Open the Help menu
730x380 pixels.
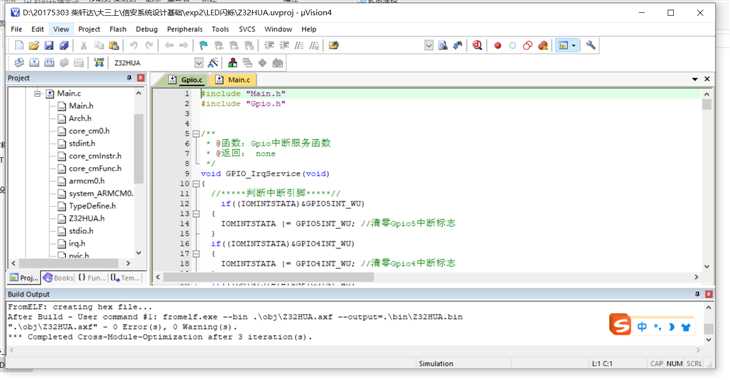pyautogui.click(x=309, y=29)
